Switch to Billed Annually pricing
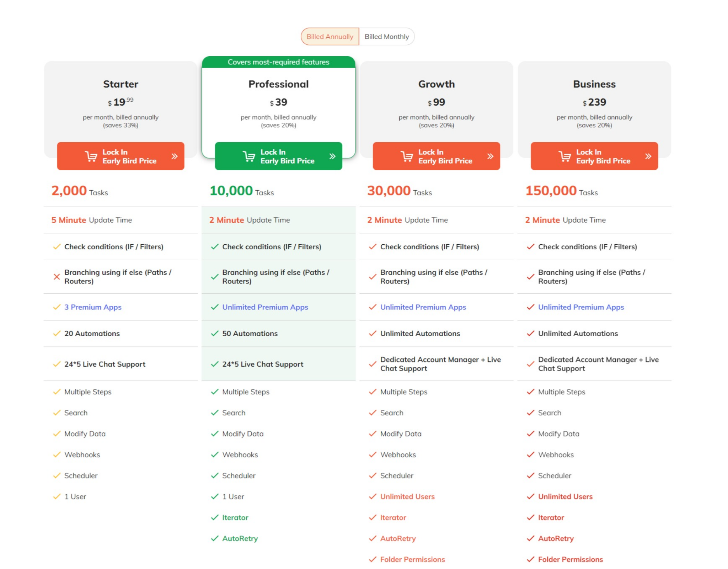Image resolution: width=728 pixels, height=569 pixels. 330,37
